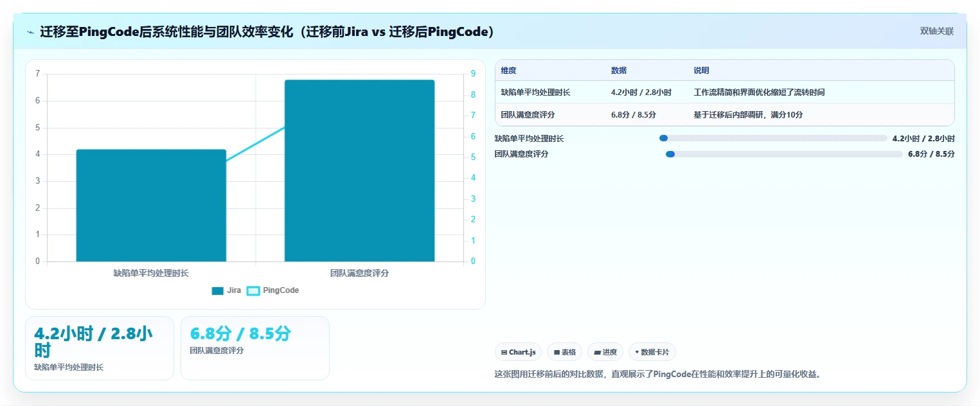The width and height of the screenshot is (980, 406).
Task: Click the Jira legend color box
Action: coord(218,290)
